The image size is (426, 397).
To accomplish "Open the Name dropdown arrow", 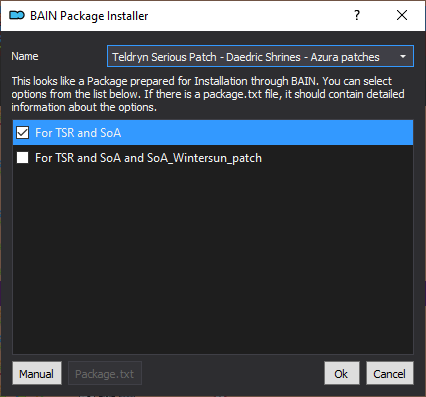I will click(403, 56).
